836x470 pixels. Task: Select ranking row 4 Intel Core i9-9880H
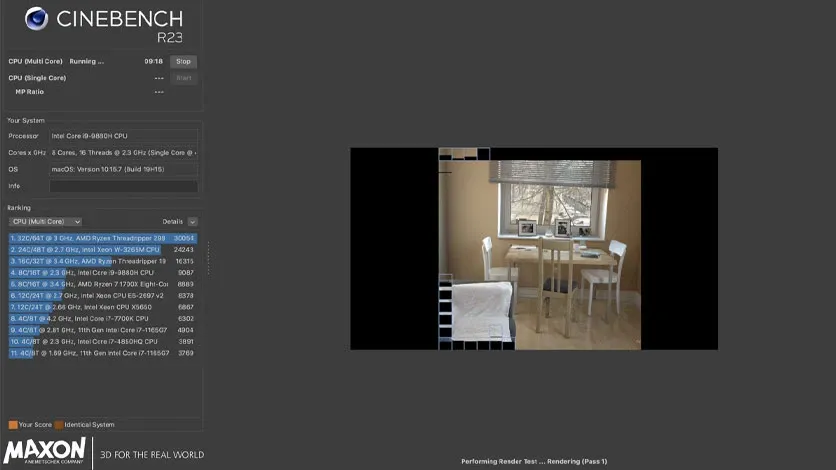pyautogui.click(x=103, y=272)
